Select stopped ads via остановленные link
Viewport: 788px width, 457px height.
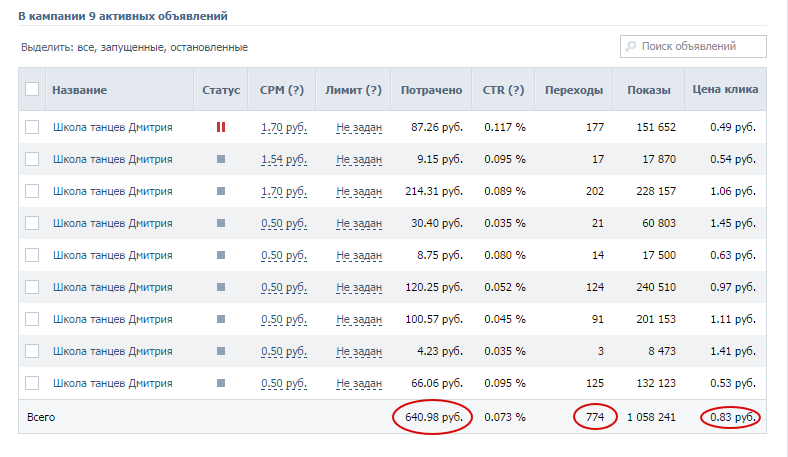[x=209, y=47]
